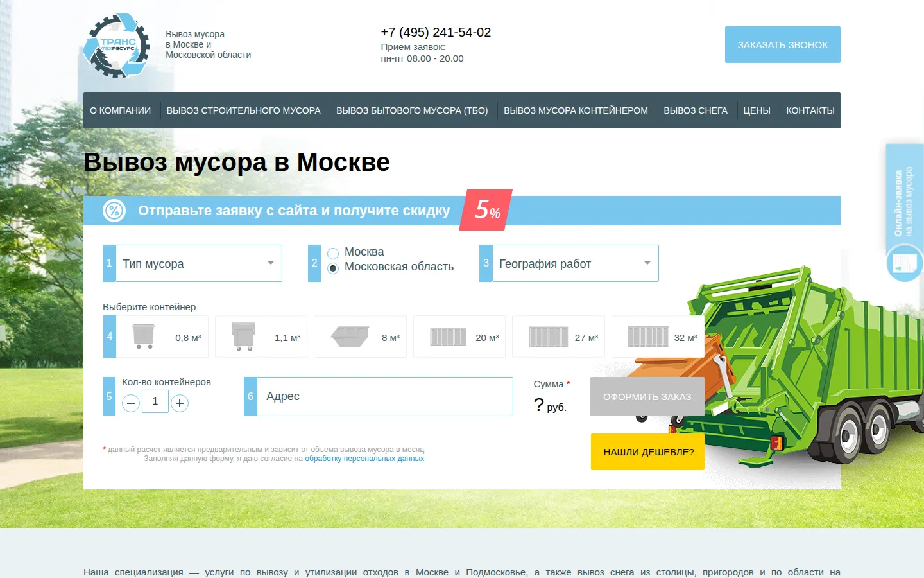Click the TransTechResurs company logo

click(117, 46)
